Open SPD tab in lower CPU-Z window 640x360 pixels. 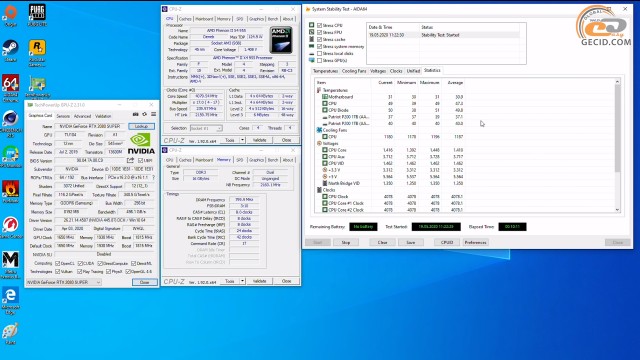tap(240, 160)
